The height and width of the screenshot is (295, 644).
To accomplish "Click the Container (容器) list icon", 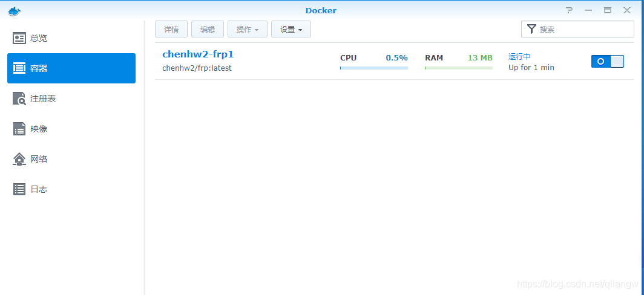I will pyautogui.click(x=19, y=68).
